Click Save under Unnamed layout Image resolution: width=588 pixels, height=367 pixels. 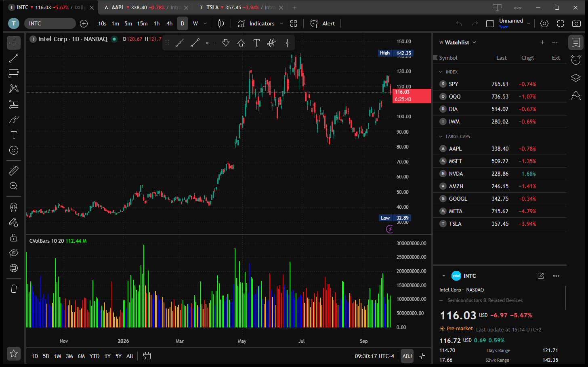[504, 27]
